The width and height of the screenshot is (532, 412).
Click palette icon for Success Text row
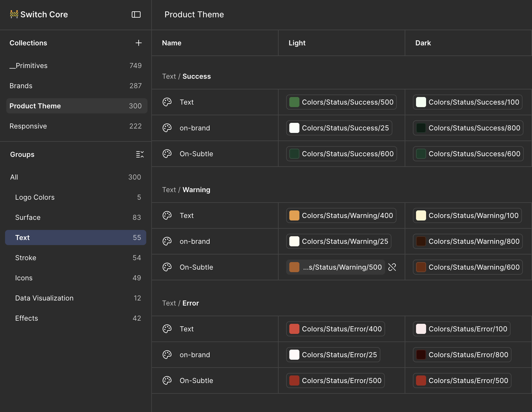[x=167, y=102]
